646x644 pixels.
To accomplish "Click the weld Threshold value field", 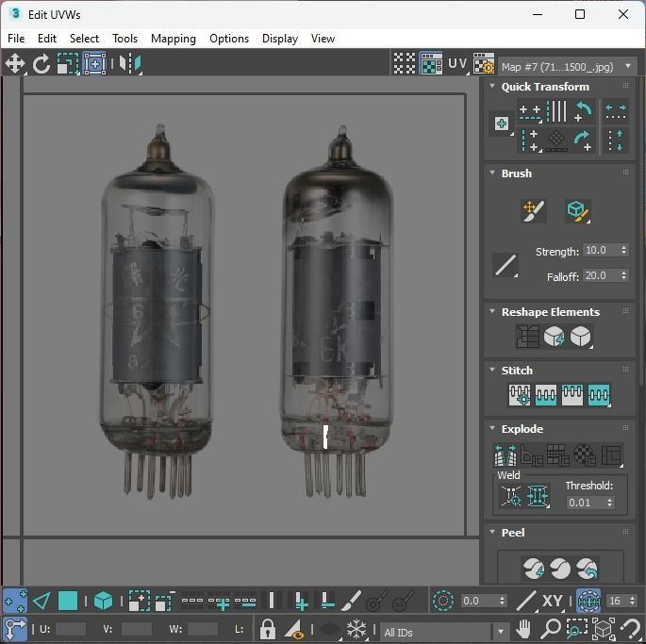I will coord(585,503).
